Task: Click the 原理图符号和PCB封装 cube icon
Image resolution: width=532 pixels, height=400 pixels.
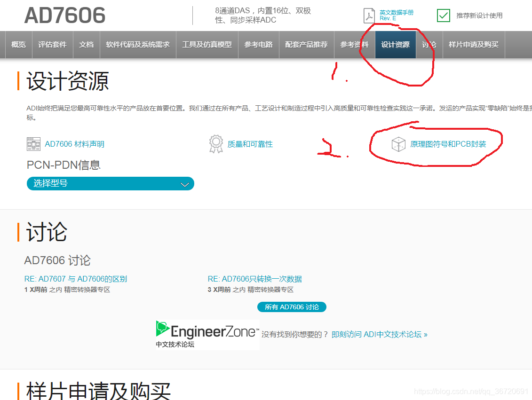Action: [x=398, y=144]
